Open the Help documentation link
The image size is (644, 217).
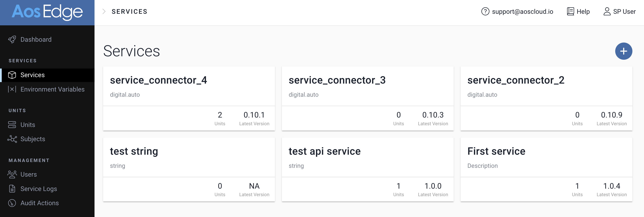click(578, 12)
